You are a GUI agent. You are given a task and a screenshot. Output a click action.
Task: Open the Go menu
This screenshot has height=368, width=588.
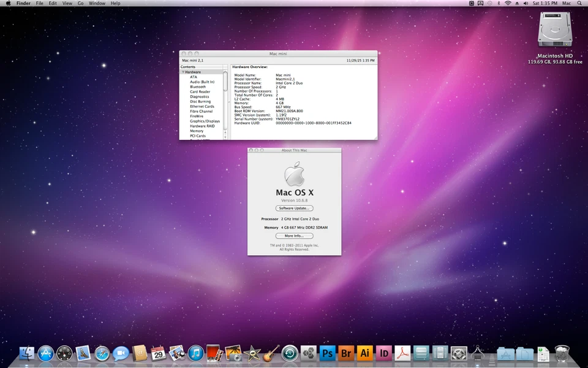80,3
